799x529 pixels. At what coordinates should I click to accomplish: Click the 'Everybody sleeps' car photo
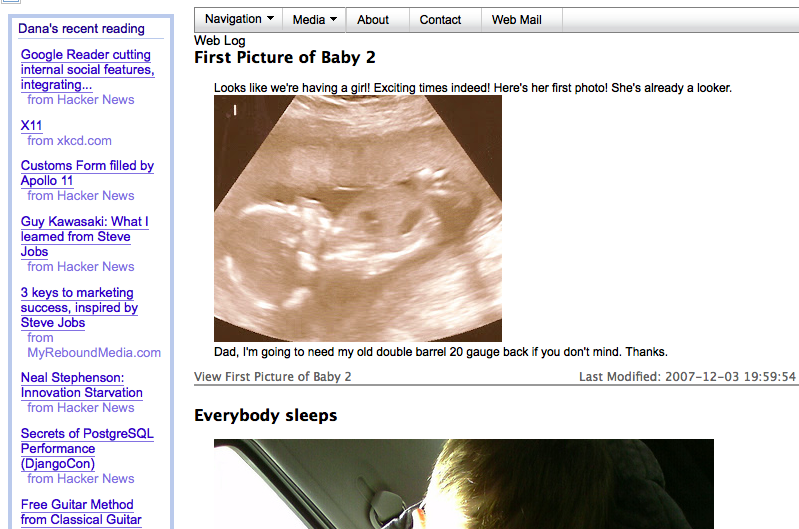[464, 484]
